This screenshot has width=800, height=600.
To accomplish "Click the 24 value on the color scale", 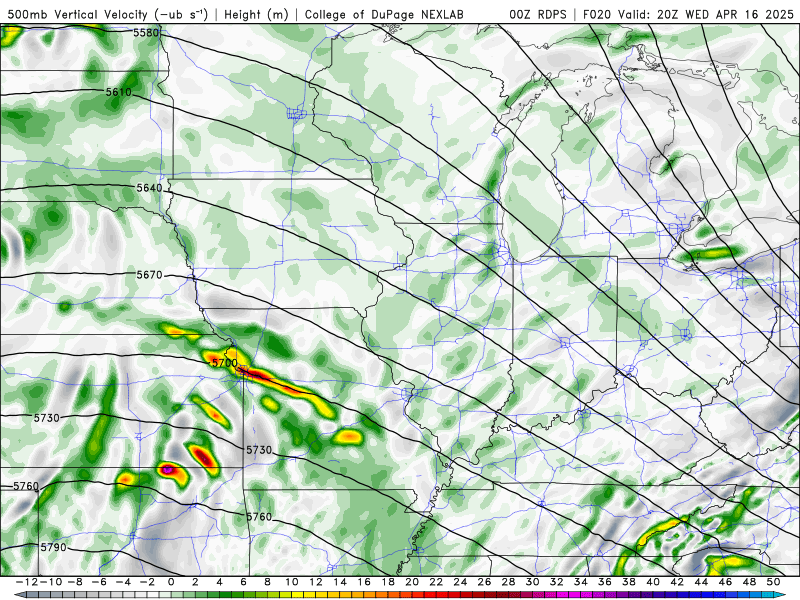I will pyautogui.click(x=460, y=582).
